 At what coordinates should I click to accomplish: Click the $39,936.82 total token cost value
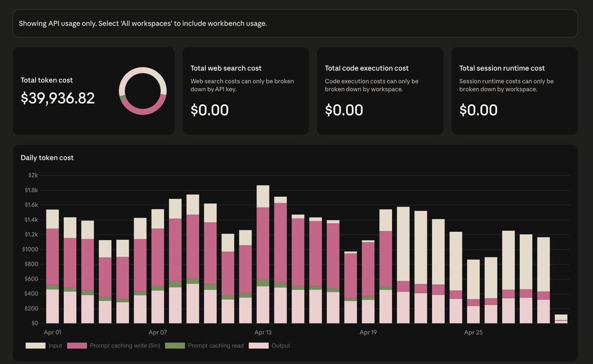click(57, 98)
